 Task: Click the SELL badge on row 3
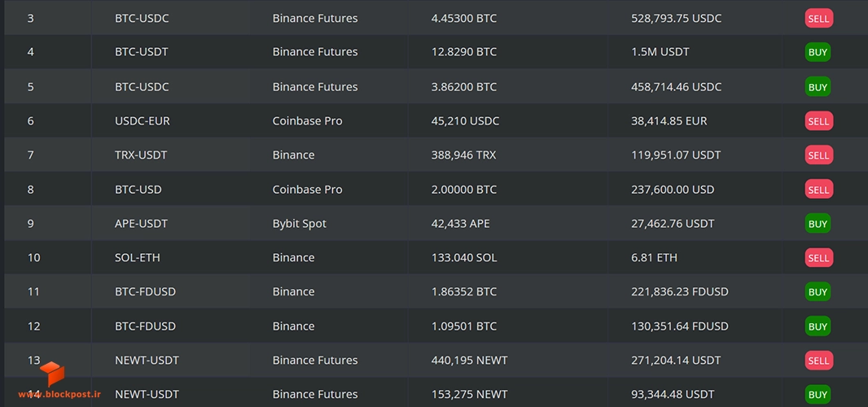click(818, 18)
